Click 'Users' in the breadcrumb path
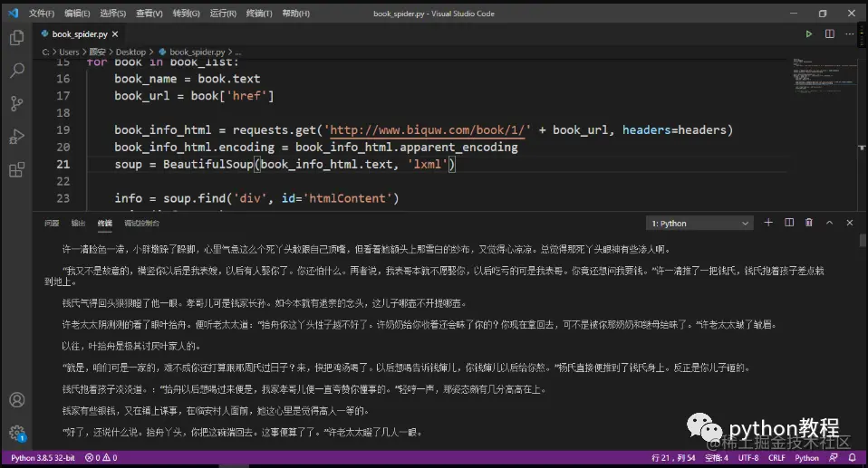Screen dimensions: 868x468 point(69,52)
